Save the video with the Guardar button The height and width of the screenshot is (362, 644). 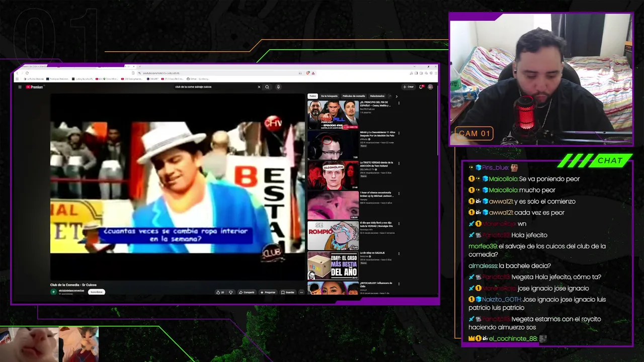point(288,292)
